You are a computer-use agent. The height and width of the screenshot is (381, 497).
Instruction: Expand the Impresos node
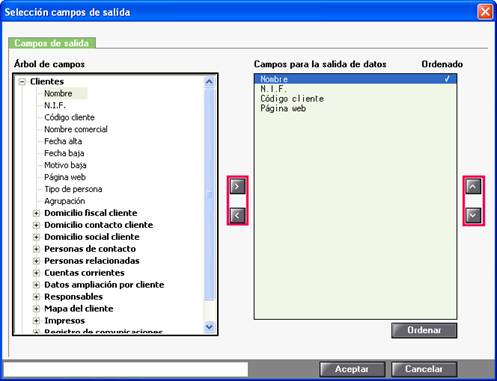pos(36,321)
